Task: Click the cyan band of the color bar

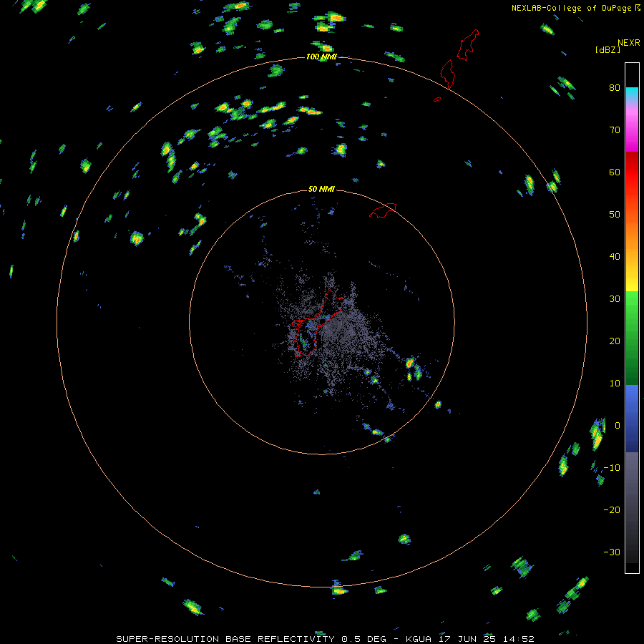Action: [632, 94]
